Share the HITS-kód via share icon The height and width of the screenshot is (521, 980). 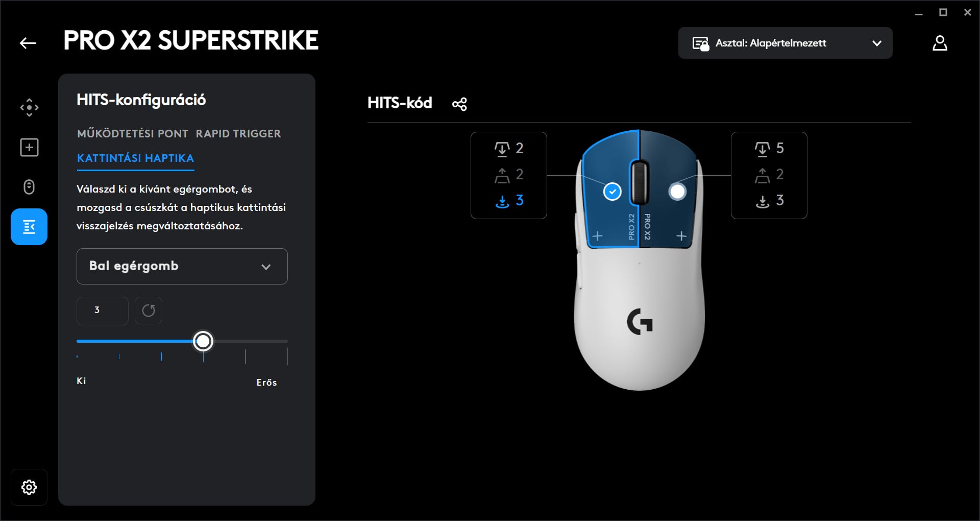point(459,104)
